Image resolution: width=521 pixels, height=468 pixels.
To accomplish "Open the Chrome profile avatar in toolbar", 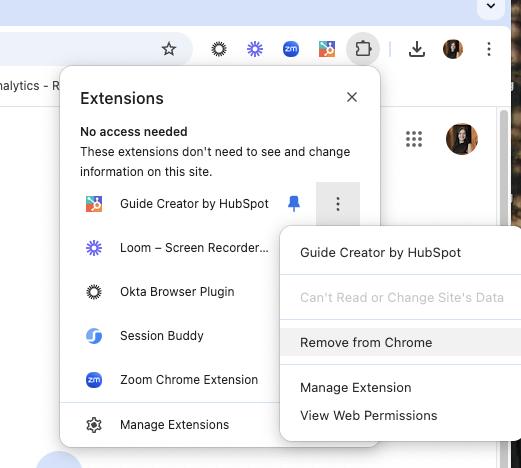I will pyautogui.click(x=453, y=49).
